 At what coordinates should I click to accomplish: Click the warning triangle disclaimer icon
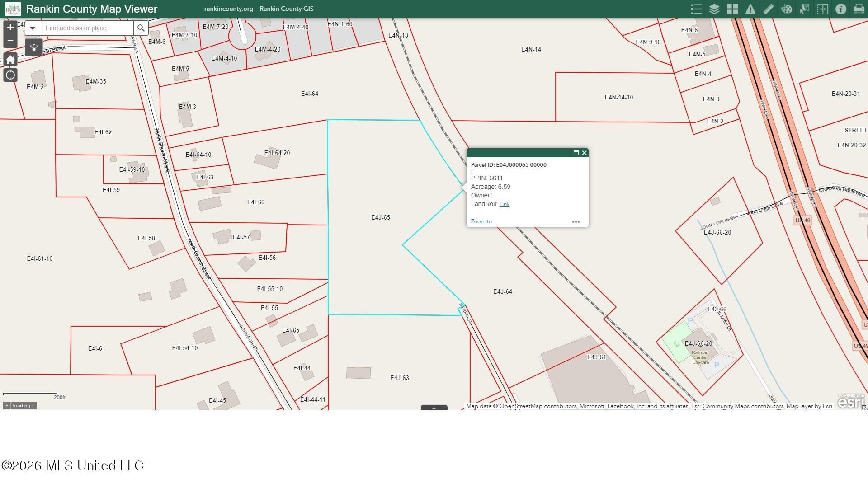coord(750,9)
